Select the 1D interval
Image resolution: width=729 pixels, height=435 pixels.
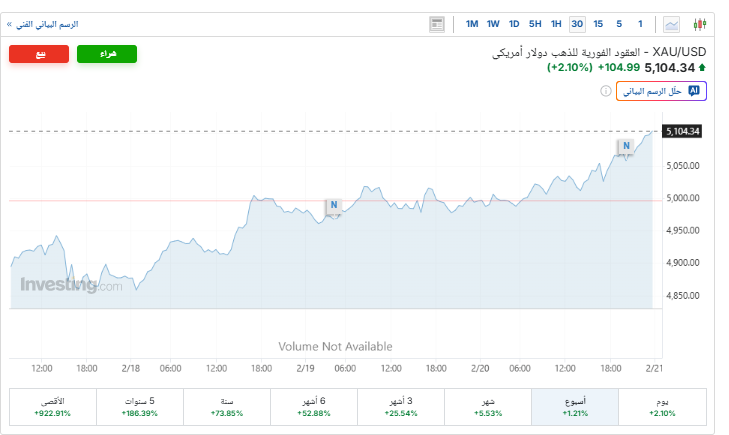click(514, 24)
